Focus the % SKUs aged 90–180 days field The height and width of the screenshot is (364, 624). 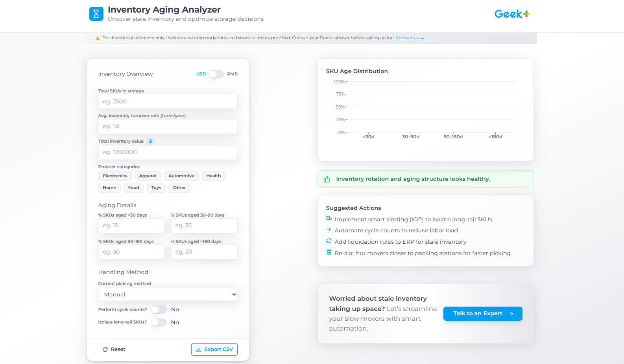coord(131,252)
